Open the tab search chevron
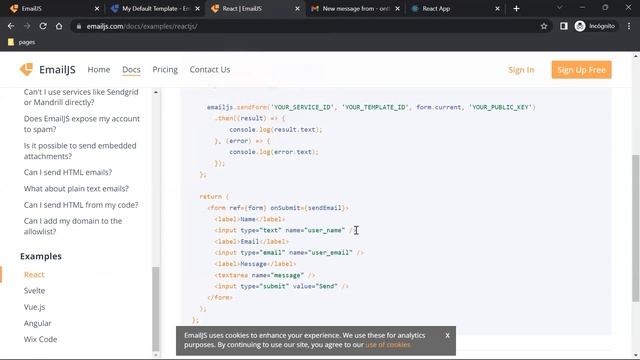This screenshot has width=640, height=360. 560,8
